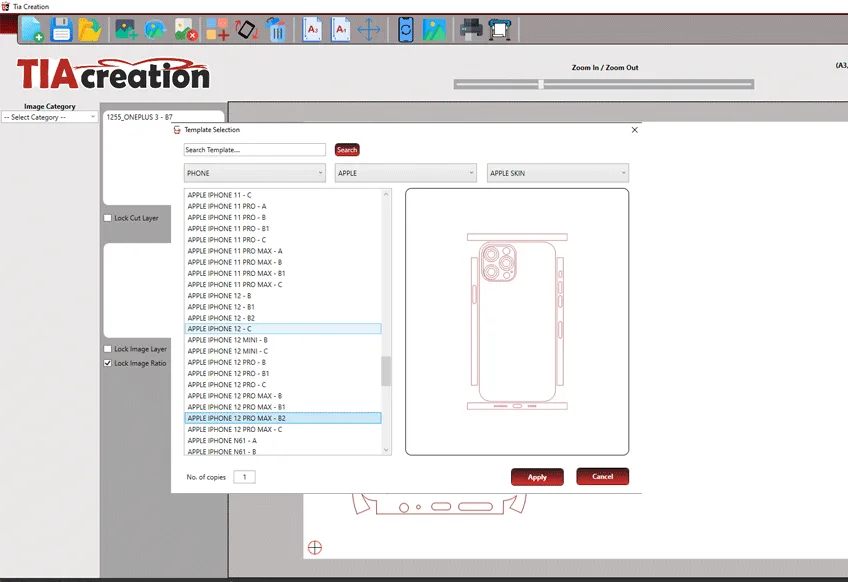The image size is (848, 582).
Task: Click the rotate phone icon
Action: [x=247, y=29]
